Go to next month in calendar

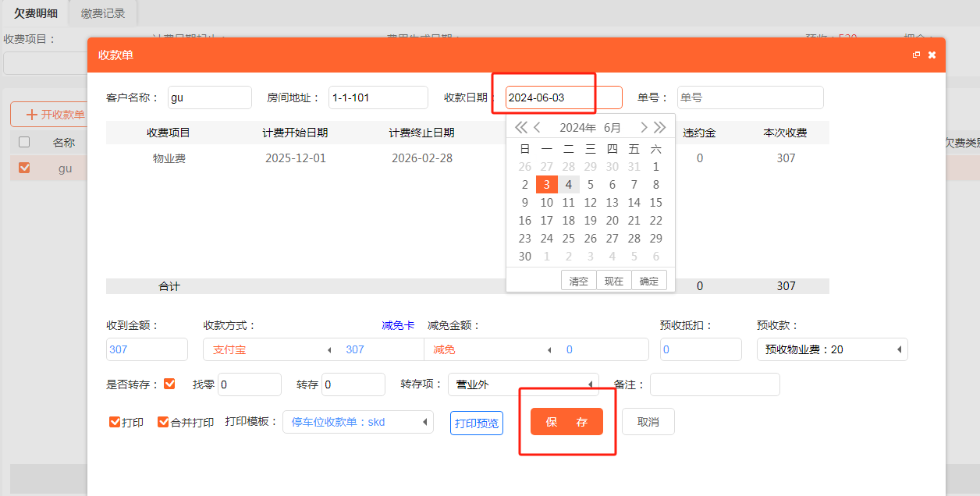point(644,128)
